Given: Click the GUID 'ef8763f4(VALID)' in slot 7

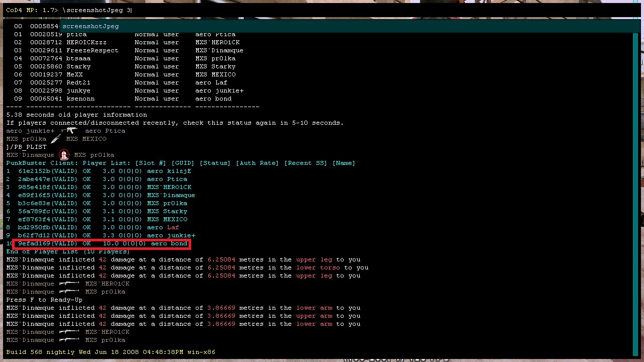Looking at the screenshot, I should 48,219.
